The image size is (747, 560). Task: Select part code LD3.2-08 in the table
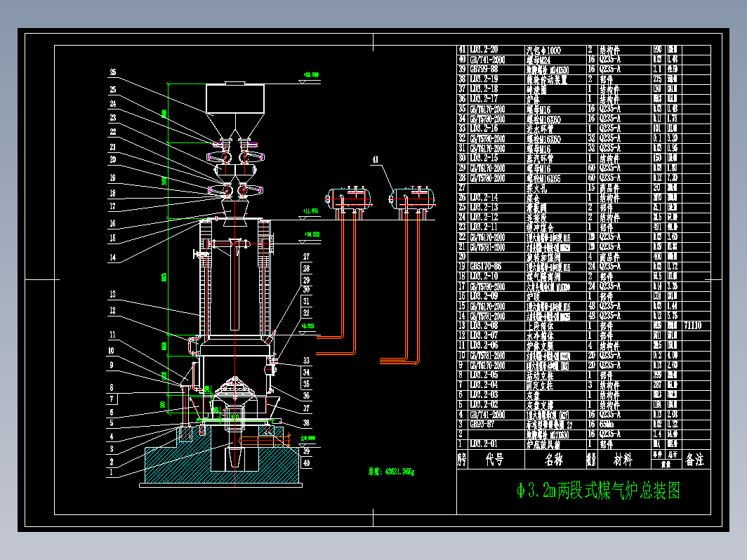[484, 325]
